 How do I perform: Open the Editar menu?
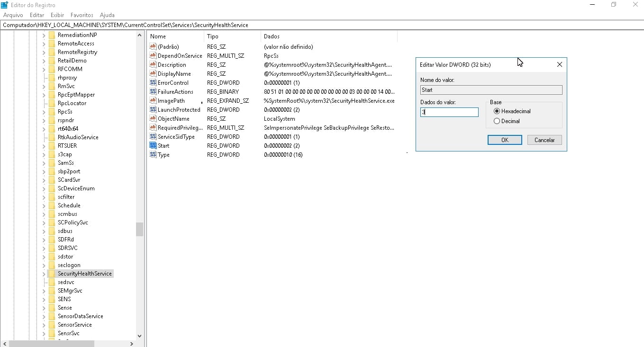[x=37, y=15]
